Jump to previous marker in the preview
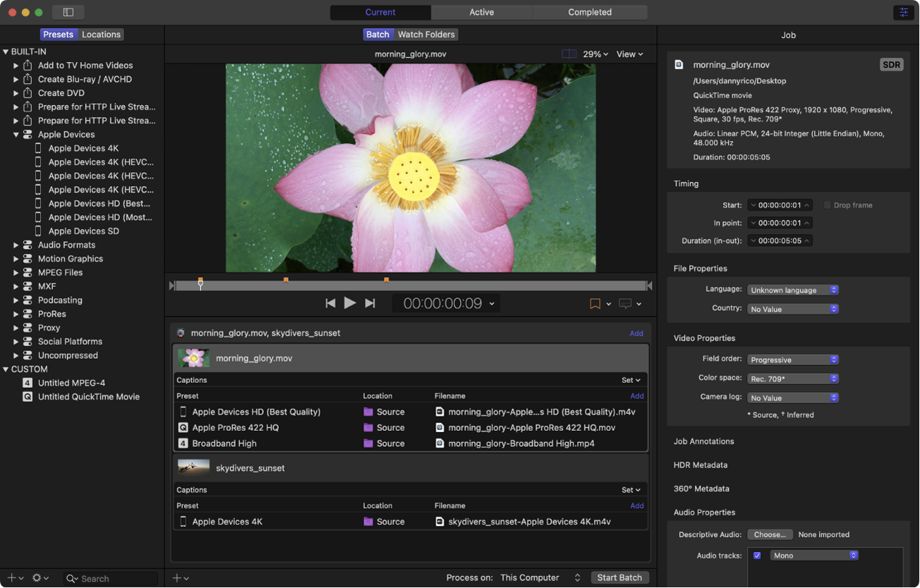This screenshot has height=588, width=920. [330, 303]
